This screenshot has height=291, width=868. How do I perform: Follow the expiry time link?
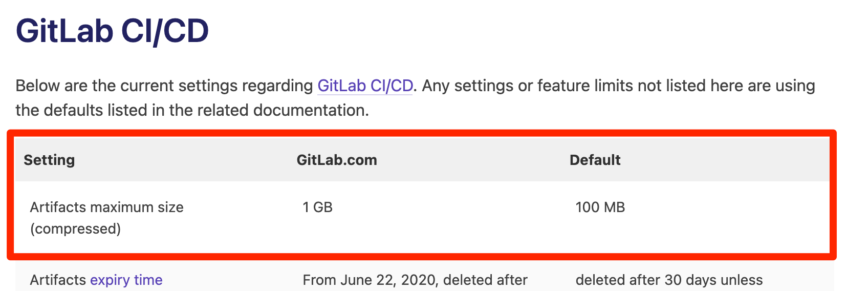(126, 280)
